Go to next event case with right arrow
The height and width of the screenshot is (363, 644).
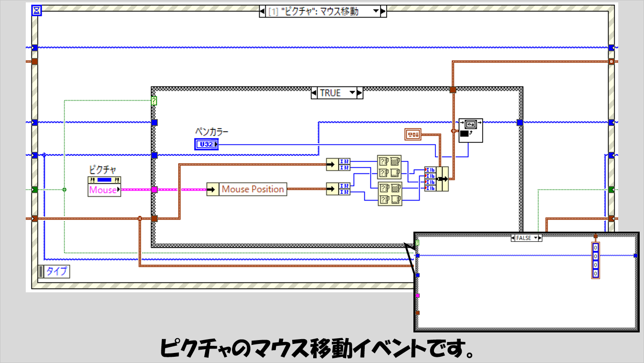pos(383,11)
